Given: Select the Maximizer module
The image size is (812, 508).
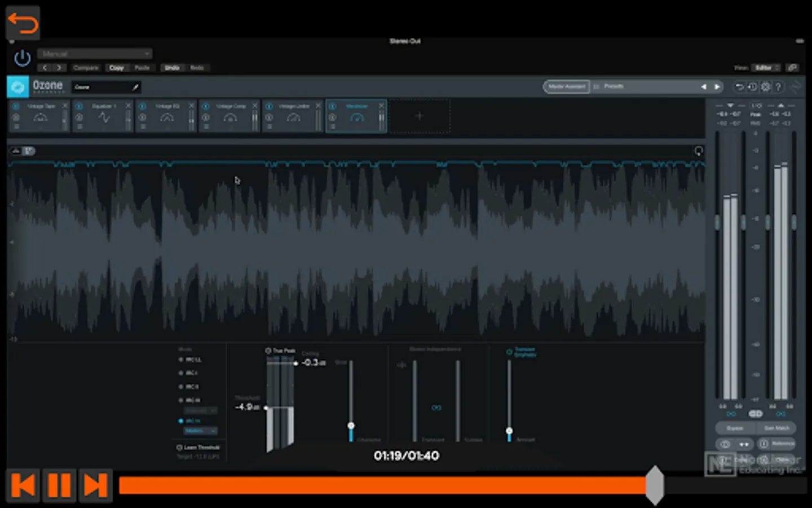Looking at the screenshot, I should click(x=356, y=117).
